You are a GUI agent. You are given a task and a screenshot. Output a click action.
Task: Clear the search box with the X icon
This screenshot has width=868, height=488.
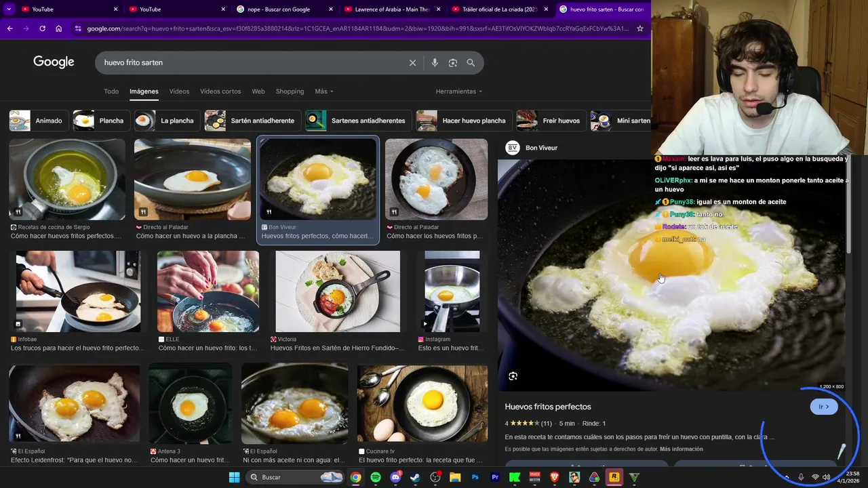[x=412, y=62]
